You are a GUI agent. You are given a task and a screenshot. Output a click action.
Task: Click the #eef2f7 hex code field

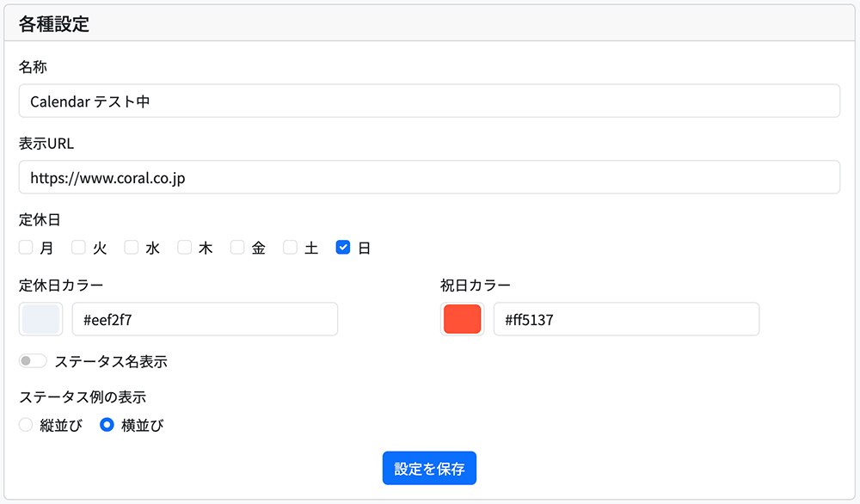(205, 319)
